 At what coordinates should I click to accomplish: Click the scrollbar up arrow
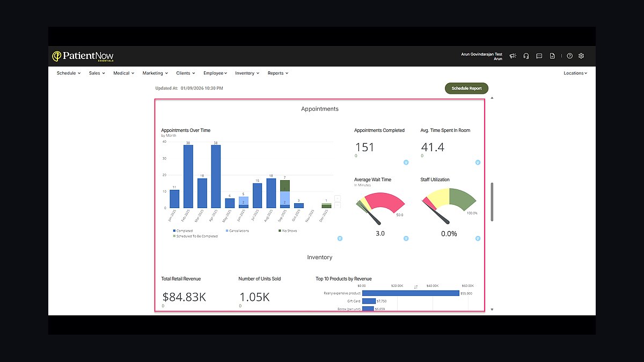492,98
